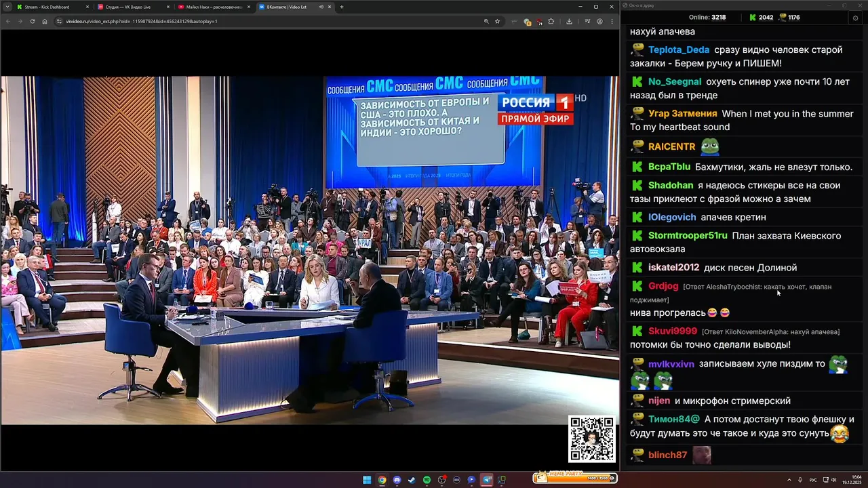Click username nijen in chat
The image size is (868, 488).
click(659, 401)
